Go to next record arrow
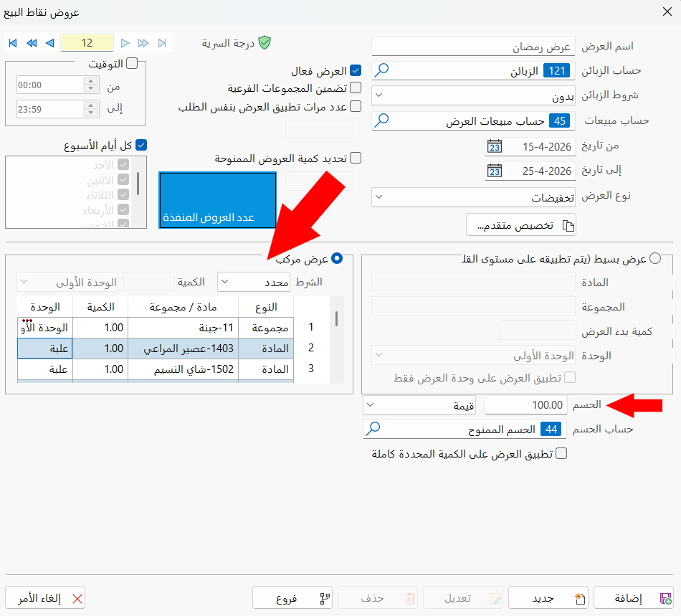This screenshot has height=616, width=681. (125, 43)
